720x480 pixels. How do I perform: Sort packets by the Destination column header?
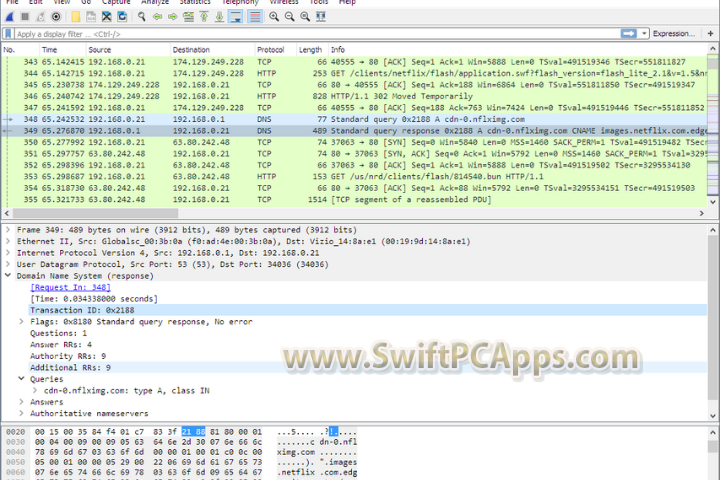(x=213, y=50)
